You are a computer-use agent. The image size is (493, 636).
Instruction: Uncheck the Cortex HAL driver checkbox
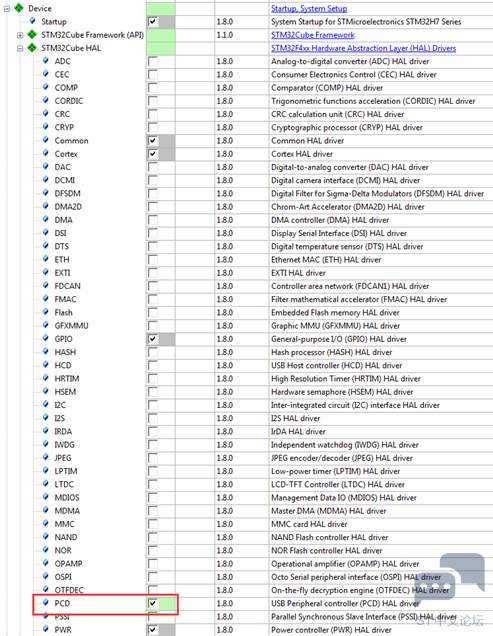[x=153, y=154]
